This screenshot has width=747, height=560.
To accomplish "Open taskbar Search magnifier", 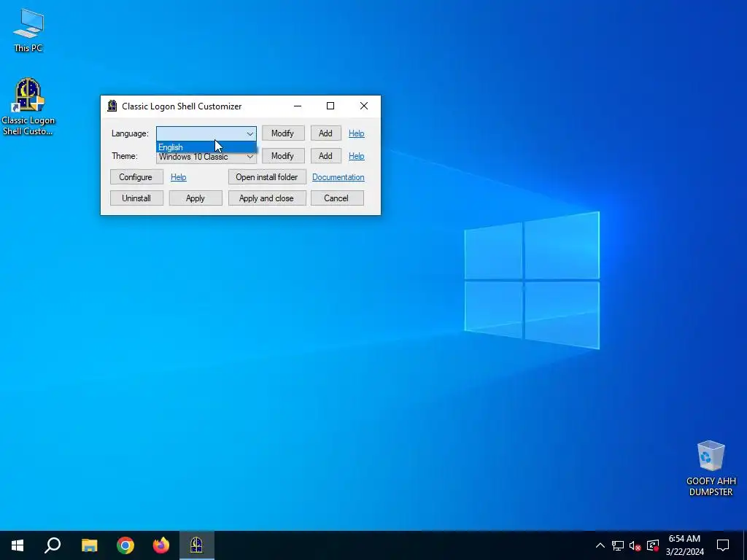I will coord(53,545).
